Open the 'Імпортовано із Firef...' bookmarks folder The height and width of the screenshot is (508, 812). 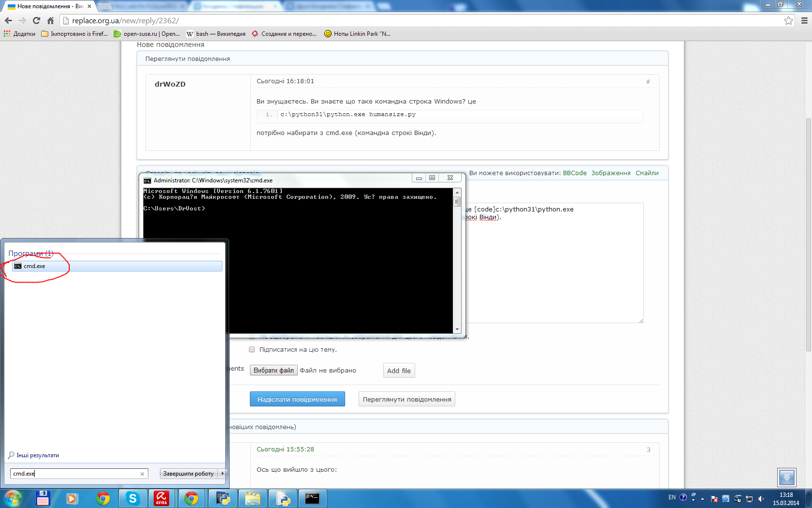point(74,34)
